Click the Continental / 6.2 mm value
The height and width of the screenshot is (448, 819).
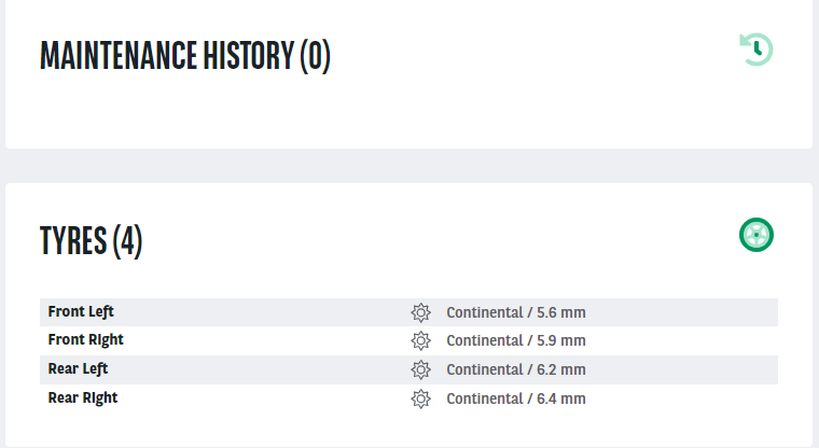516,370
